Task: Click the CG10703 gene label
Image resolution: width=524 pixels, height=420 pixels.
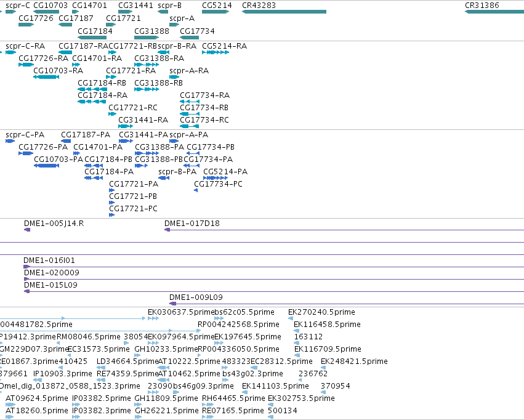Action: (x=50, y=6)
